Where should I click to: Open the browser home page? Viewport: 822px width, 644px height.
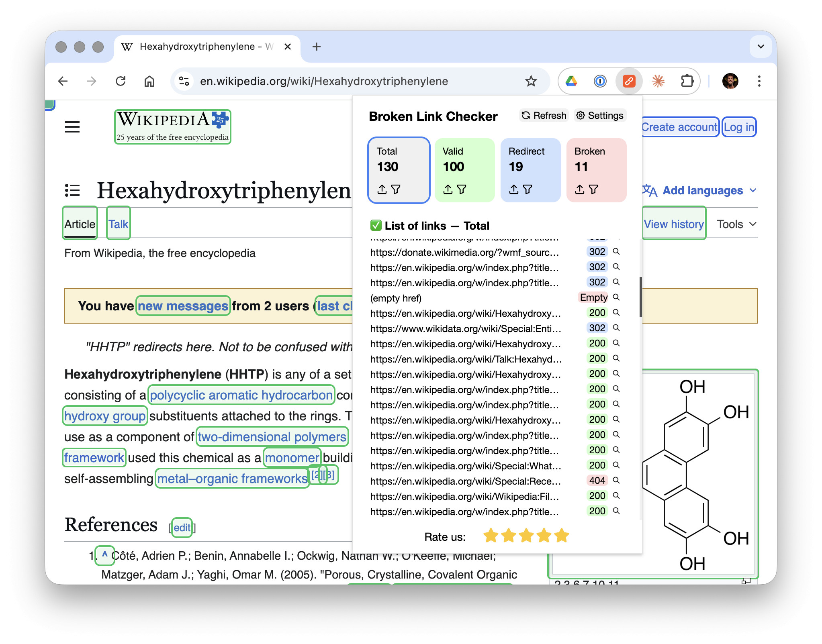tap(149, 82)
